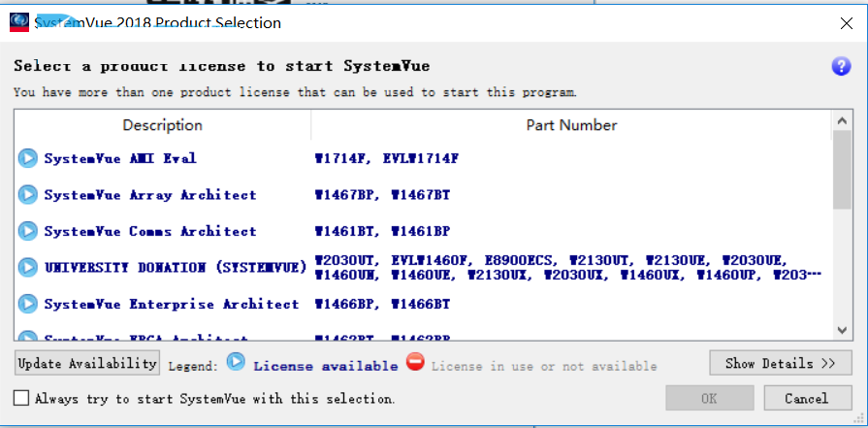This screenshot has width=868, height=428.
Task: Click the license icon for SystemVue Array Architect
Action: click(x=28, y=195)
